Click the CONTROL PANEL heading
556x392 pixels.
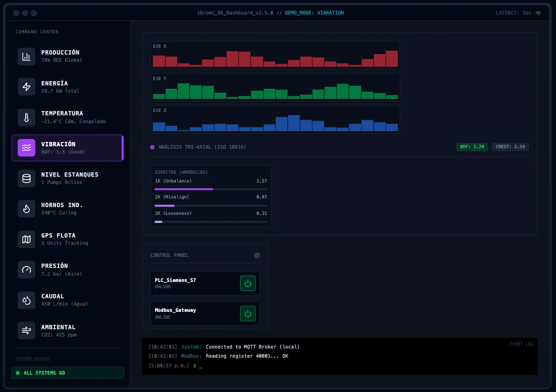(x=170, y=255)
